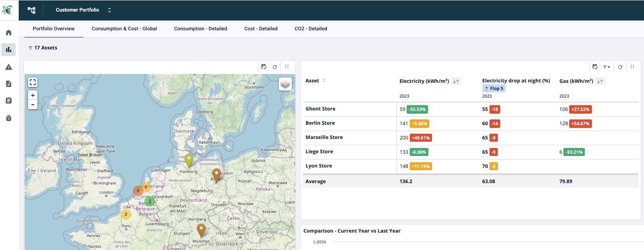Sort the Electricity (kWh/m²) column
The height and width of the screenshot is (250, 644).
[x=456, y=81]
